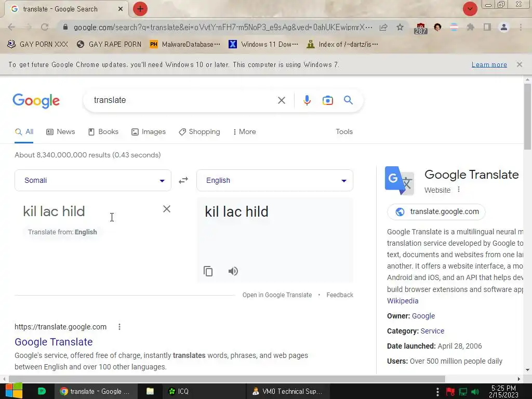
Task: Open the three-dot menu next to Website
Action: point(458,189)
